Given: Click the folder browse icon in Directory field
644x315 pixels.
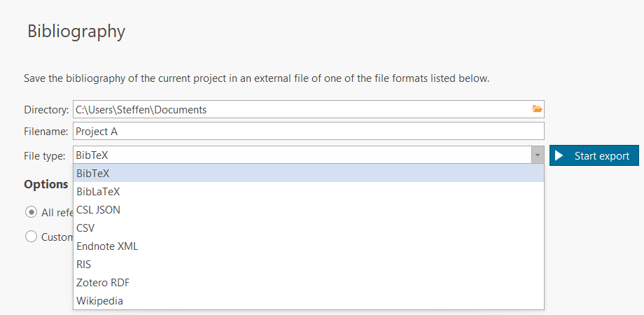Looking at the screenshot, I should (537, 108).
